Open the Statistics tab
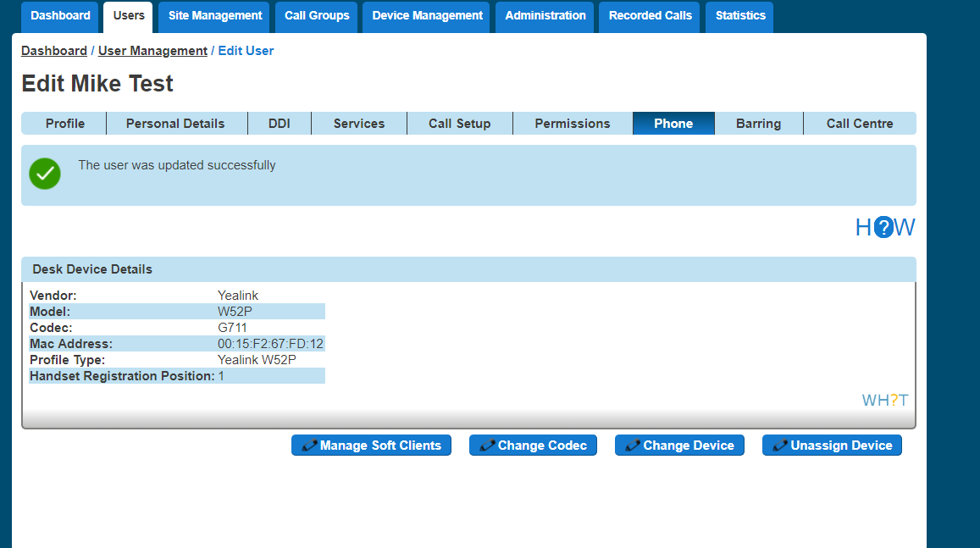Image resolution: width=980 pixels, height=548 pixels. point(740,16)
